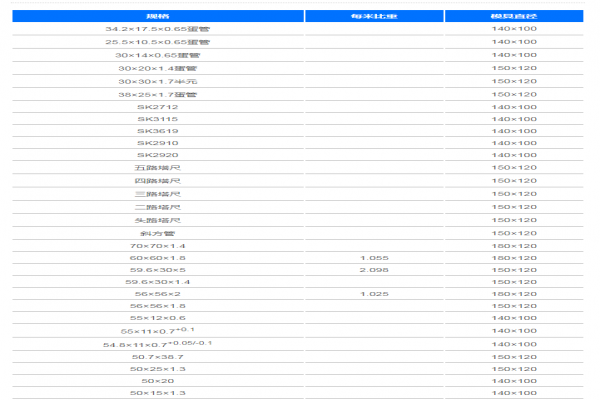Click the 59.6×30×5 spec cell
600x400 pixels.
tap(158, 270)
